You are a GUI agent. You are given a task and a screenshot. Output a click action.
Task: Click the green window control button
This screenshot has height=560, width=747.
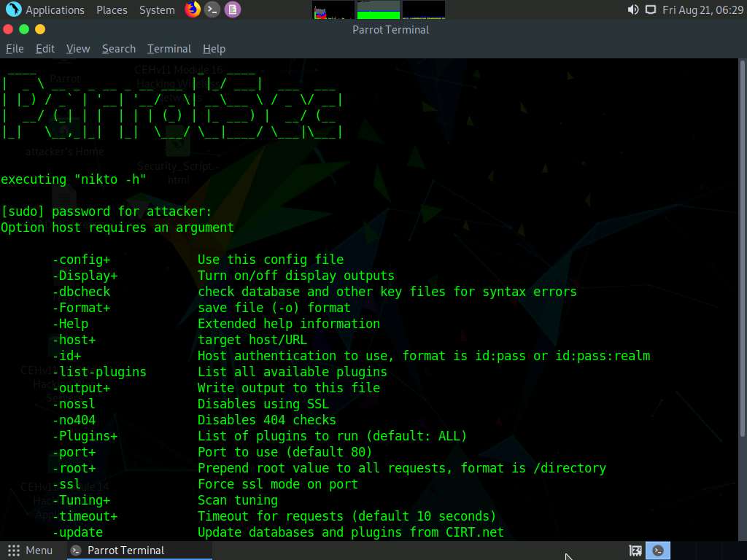[24, 29]
